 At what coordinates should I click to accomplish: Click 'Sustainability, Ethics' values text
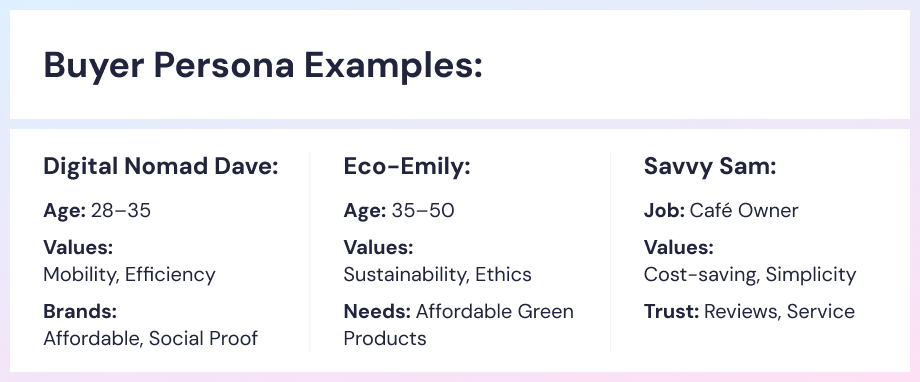438,274
